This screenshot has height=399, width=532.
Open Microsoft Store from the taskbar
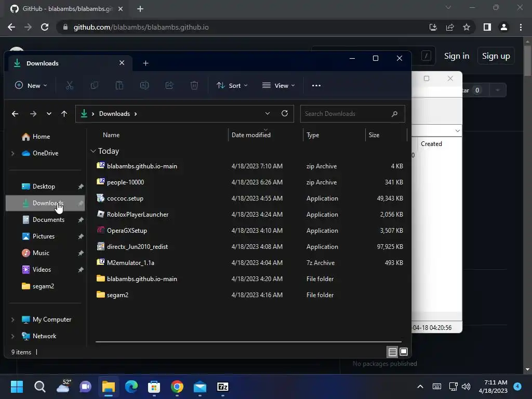click(x=154, y=387)
